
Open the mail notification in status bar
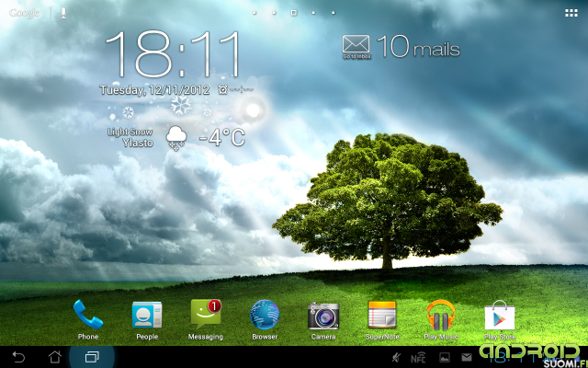467,357
